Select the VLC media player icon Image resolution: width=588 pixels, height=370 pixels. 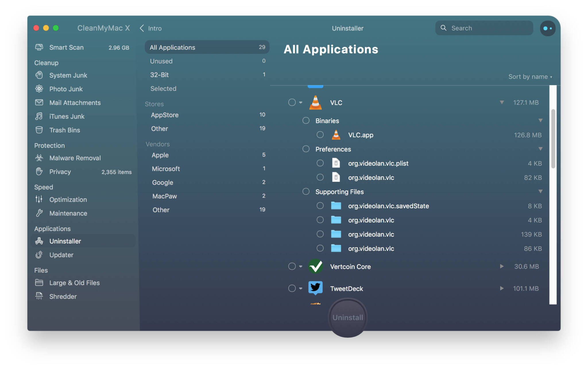(x=316, y=103)
